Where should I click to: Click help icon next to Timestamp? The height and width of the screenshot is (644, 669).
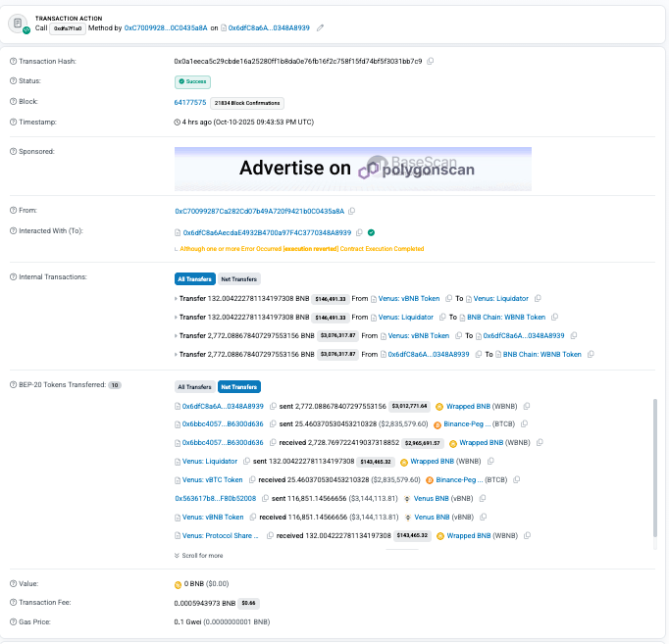coord(13,122)
